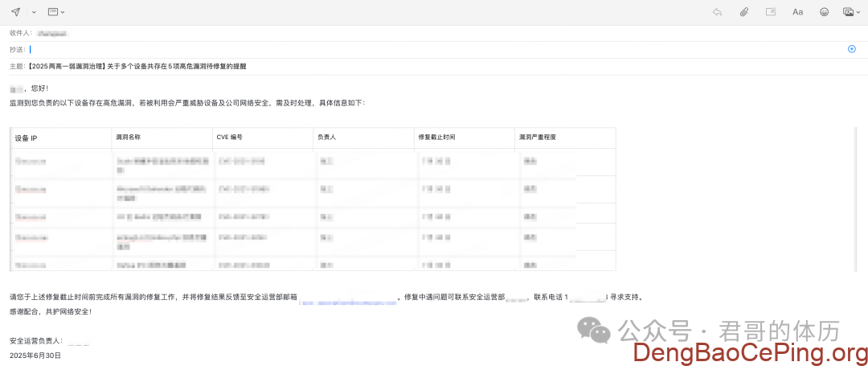This screenshot has height=366, width=868.
Task: Toggle the Aa format bar
Action: click(797, 12)
